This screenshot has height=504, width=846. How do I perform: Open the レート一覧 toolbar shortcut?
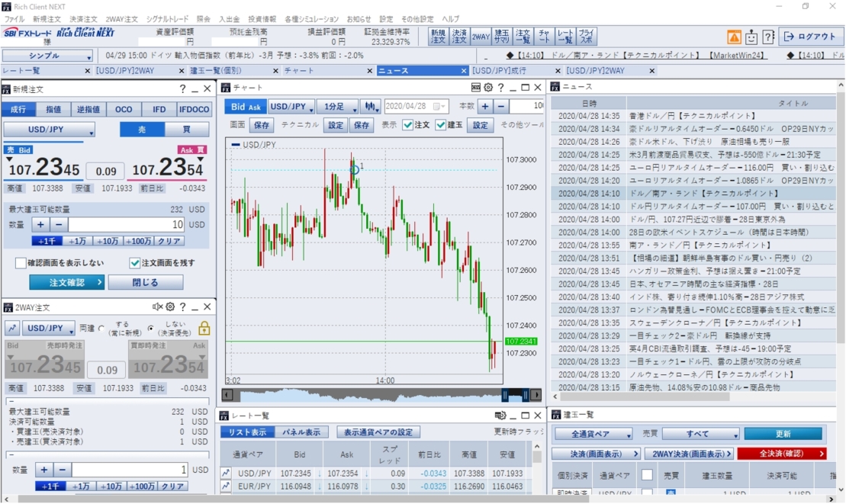pos(565,37)
